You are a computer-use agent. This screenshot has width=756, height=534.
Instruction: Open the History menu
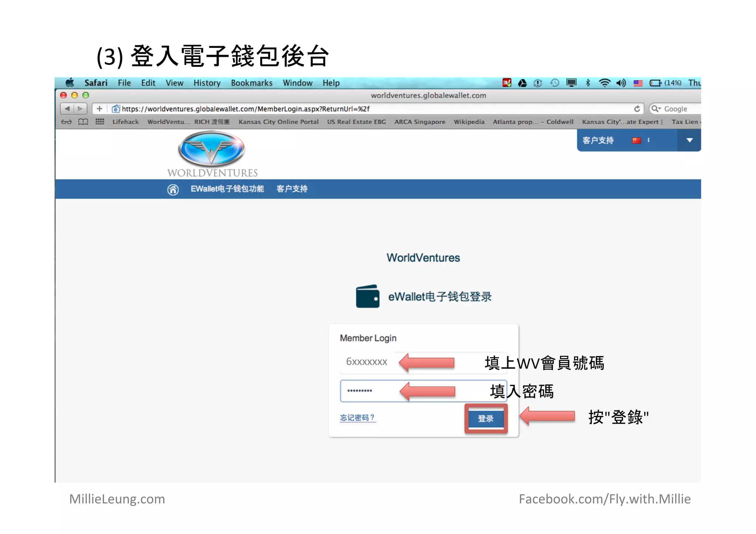click(207, 83)
